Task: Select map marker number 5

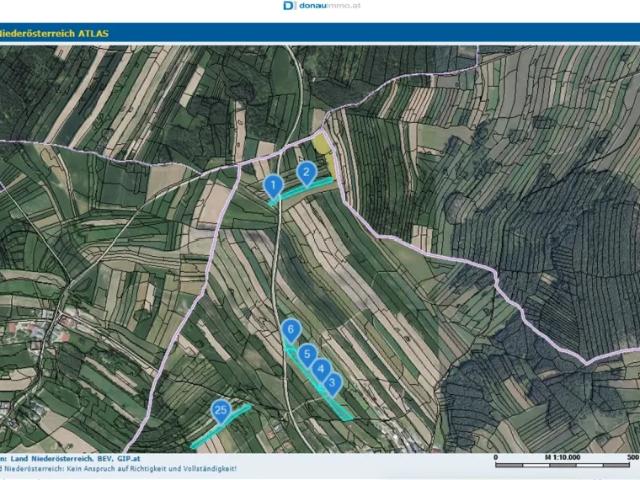Action: tap(307, 355)
